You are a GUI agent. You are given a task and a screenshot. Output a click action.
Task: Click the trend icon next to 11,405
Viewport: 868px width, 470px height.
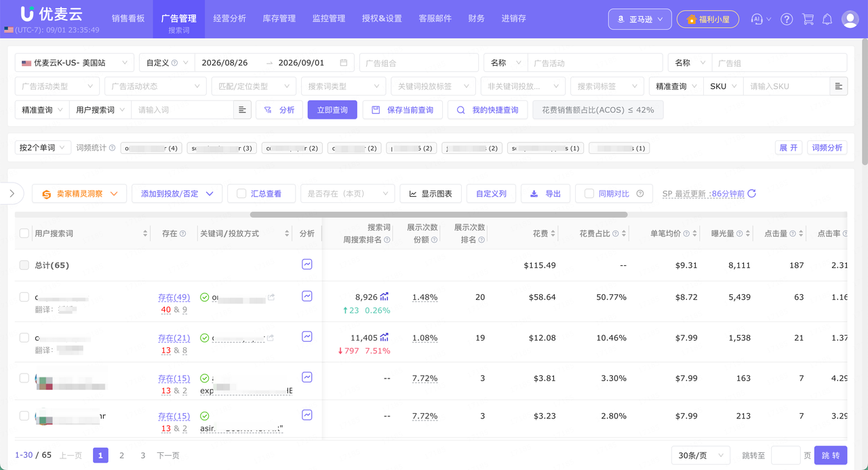click(x=384, y=337)
